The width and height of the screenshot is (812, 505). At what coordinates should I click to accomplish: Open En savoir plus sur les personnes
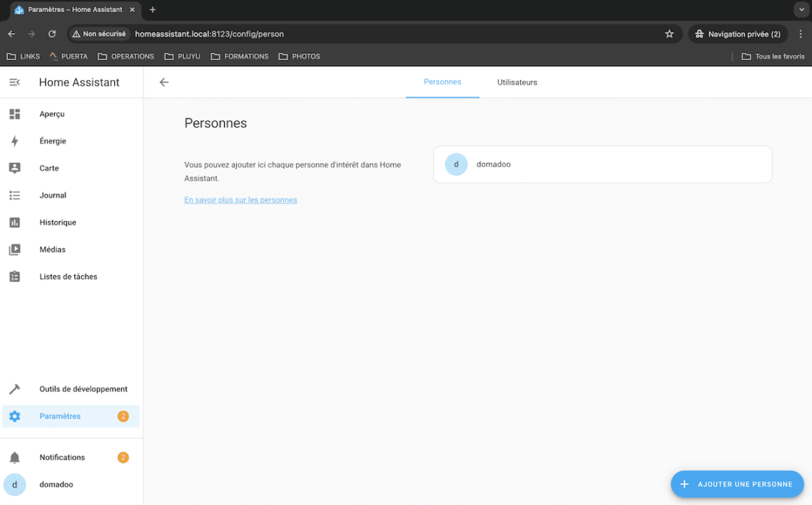click(x=241, y=199)
